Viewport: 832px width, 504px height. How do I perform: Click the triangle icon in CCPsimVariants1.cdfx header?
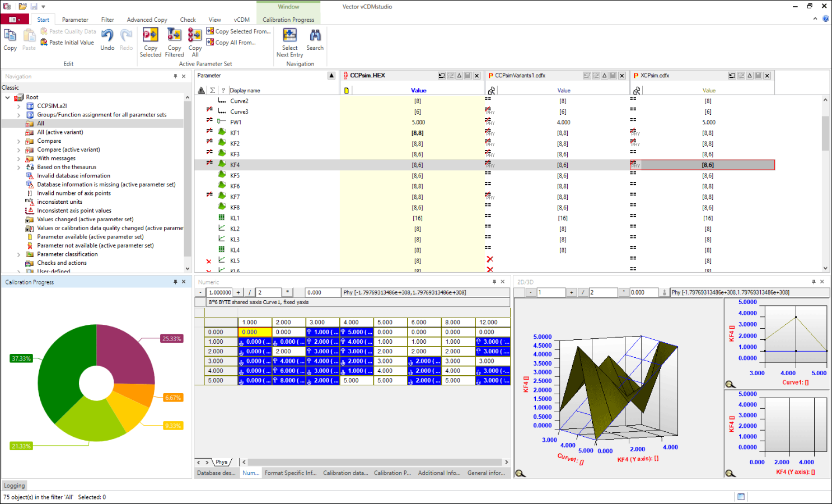[x=604, y=76]
